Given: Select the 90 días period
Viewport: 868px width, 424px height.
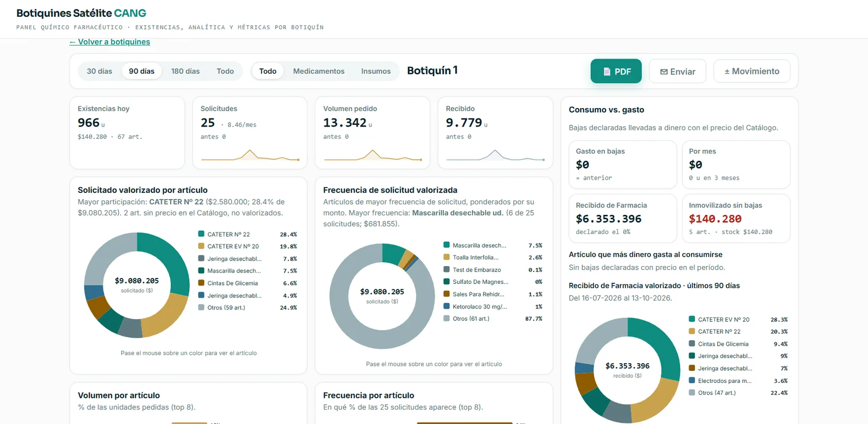Looking at the screenshot, I should pos(142,71).
